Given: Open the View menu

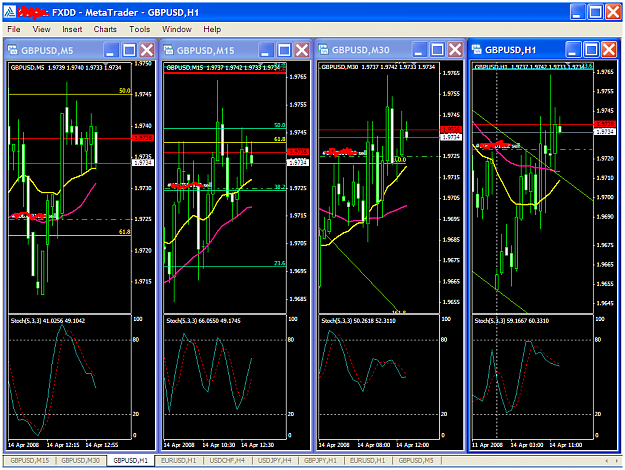Looking at the screenshot, I should click(41, 29).
